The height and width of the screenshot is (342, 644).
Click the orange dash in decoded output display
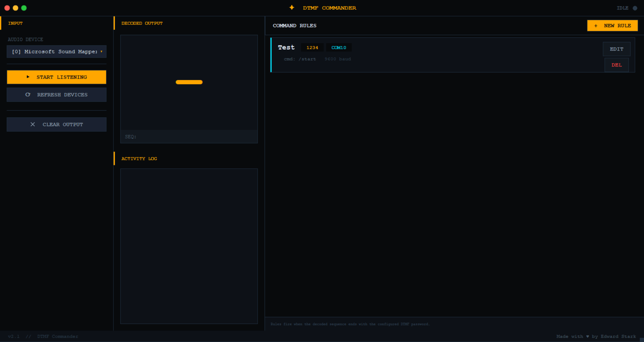pyautogui.click(x=189, y=82)
